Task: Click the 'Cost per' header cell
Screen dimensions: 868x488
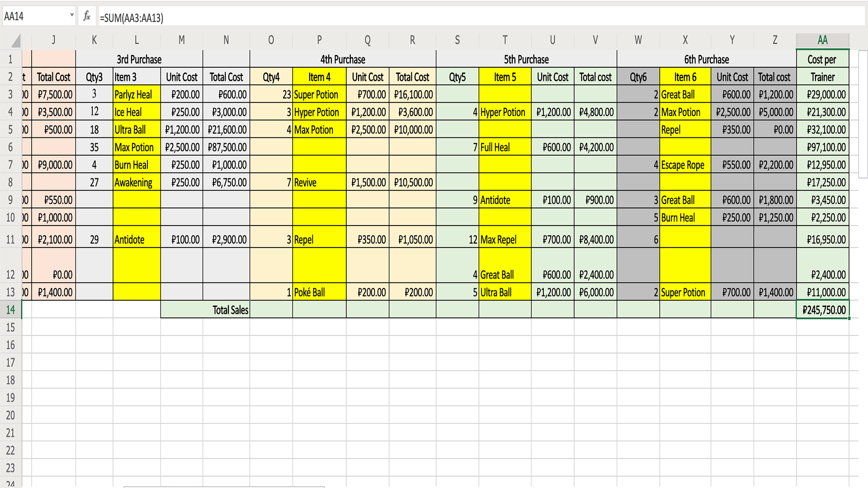Action: coord(822,59)
